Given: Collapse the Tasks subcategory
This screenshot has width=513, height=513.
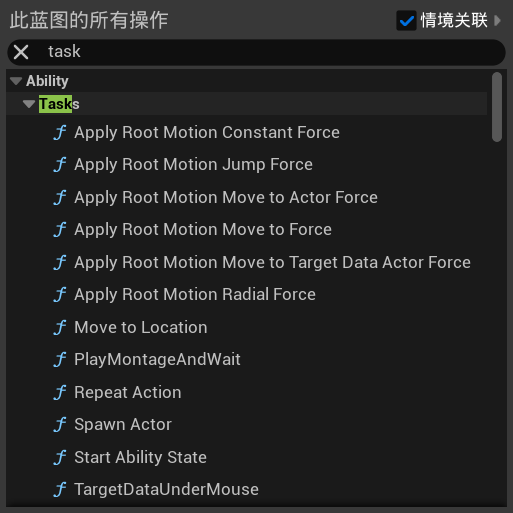Looking at the screenshot, I should pyautogui.click(x=29, y=104).
